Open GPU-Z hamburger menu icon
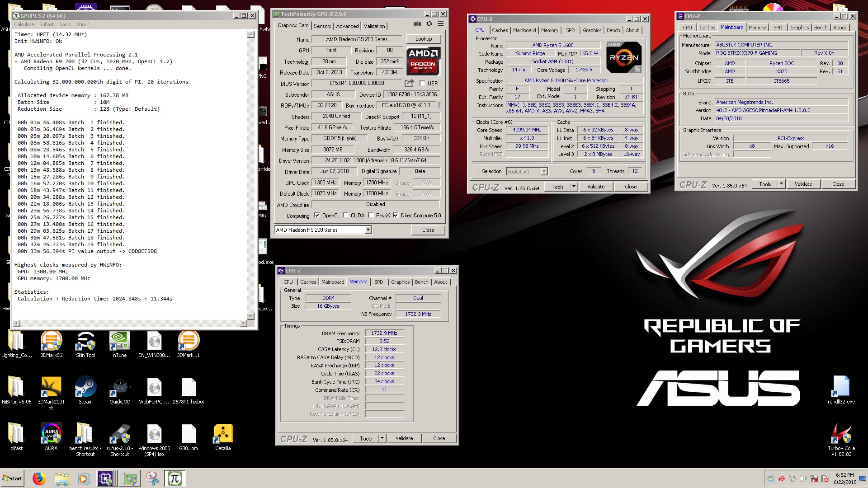Image resolution: width=868 pixels, height=488 pixels. coord(440,24)
